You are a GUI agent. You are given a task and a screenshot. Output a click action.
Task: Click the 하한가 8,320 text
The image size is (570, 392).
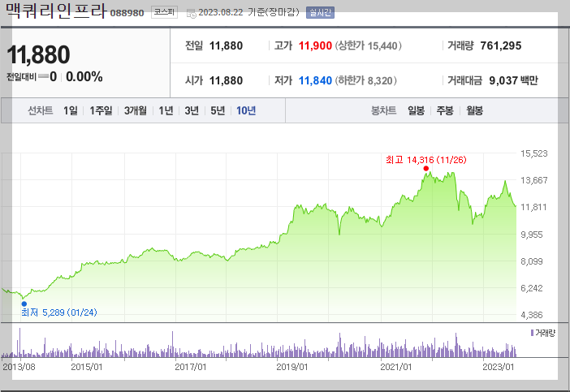(365, 80)
